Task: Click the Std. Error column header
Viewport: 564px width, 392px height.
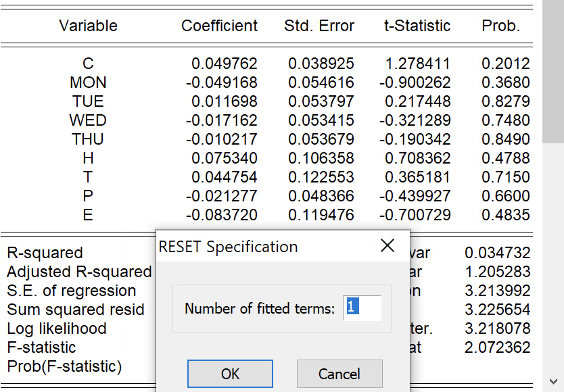Action: 319,26
